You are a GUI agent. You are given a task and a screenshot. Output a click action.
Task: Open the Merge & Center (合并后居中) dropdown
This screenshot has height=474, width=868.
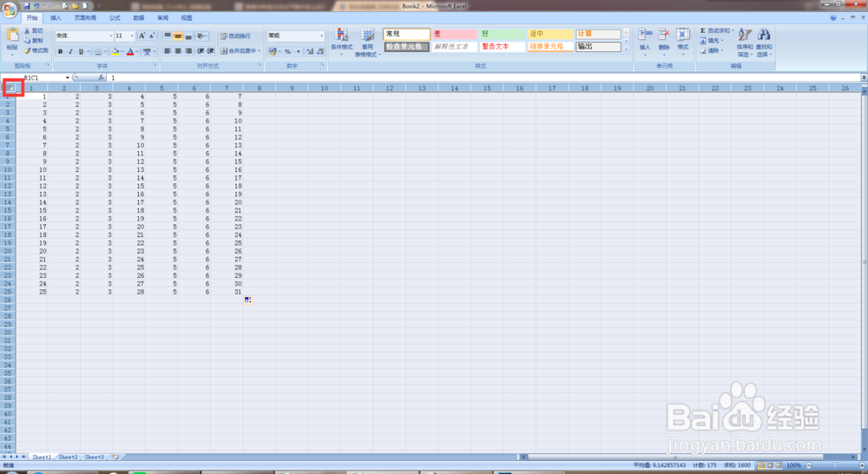pyautogui.click(x=259, y=51)
